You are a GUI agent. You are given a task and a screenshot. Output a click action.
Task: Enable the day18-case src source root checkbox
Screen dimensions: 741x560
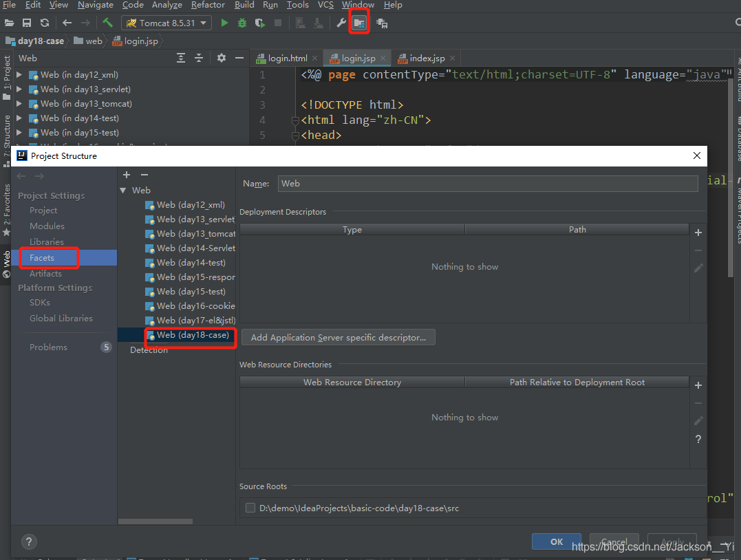pyautogui.click(x=250, y=508)
